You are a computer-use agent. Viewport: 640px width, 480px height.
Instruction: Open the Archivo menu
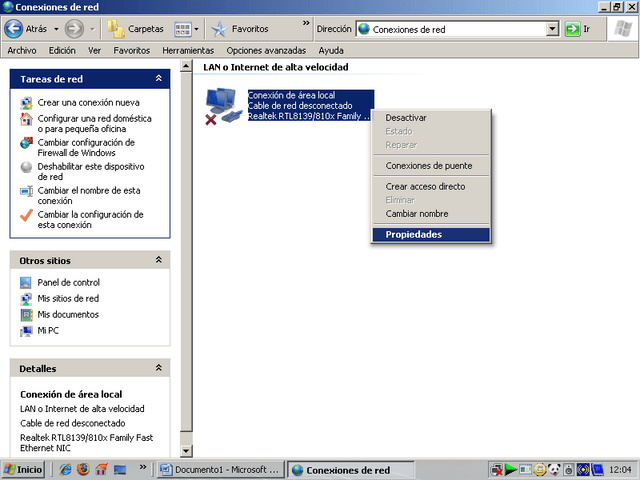[x=22, y=50]
